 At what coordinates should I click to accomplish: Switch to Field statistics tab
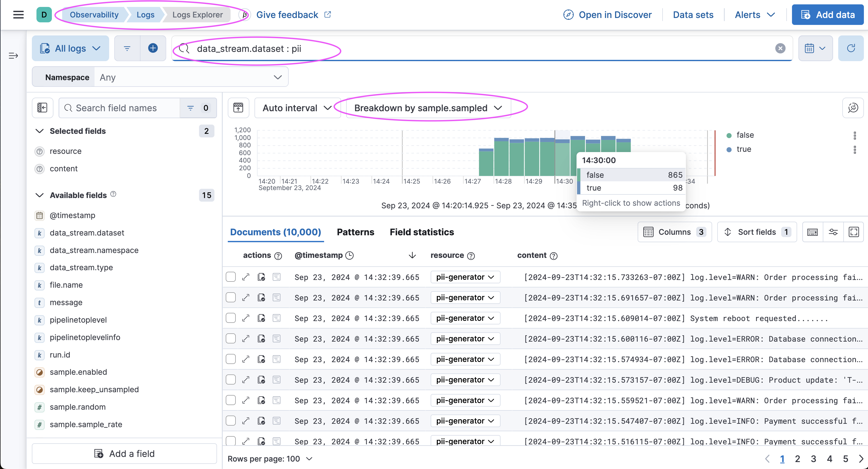coord(421,232)
